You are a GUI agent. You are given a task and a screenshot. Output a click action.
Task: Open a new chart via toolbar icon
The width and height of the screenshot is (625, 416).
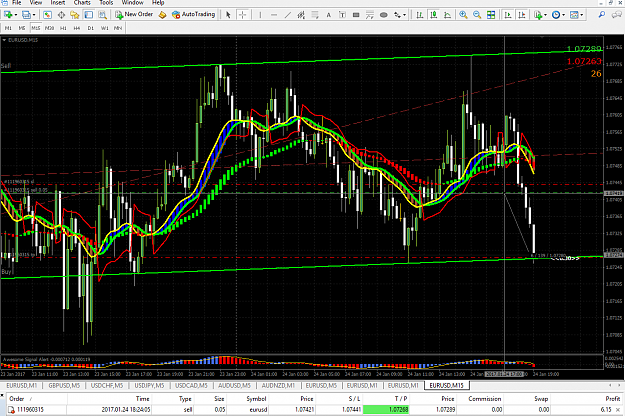pyautogui.click(x=8, y=15)
